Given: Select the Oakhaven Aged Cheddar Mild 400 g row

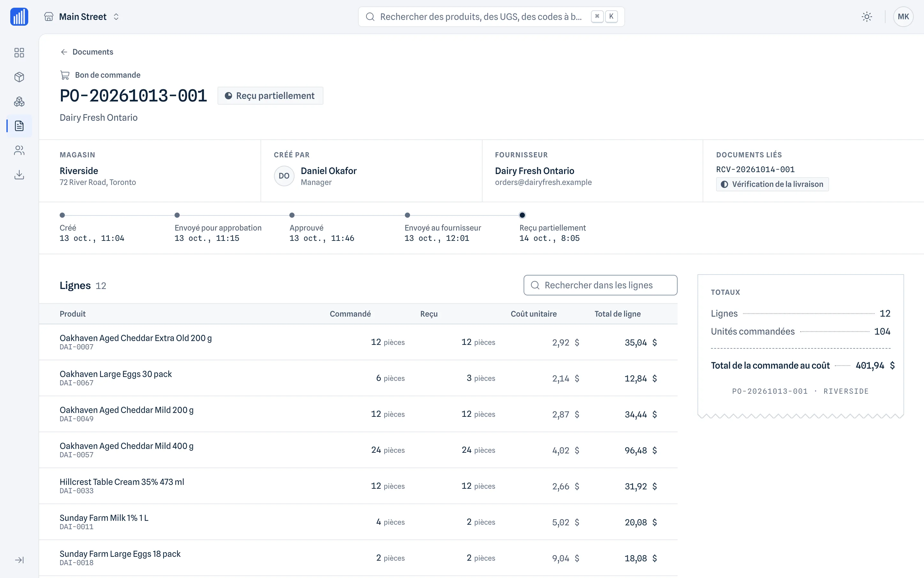Looking at the screenshot, I should pos(358,450).
